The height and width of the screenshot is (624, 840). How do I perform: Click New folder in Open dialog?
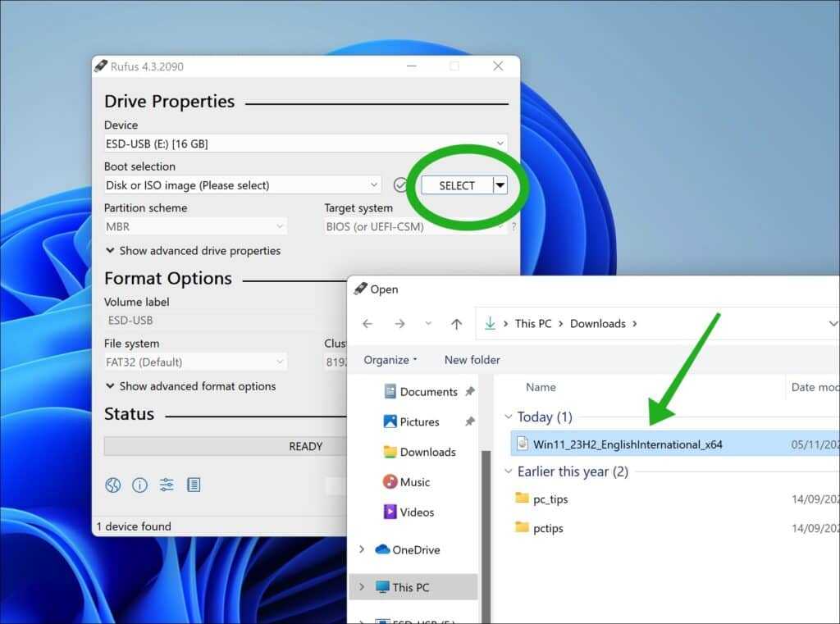click(472, 360)
